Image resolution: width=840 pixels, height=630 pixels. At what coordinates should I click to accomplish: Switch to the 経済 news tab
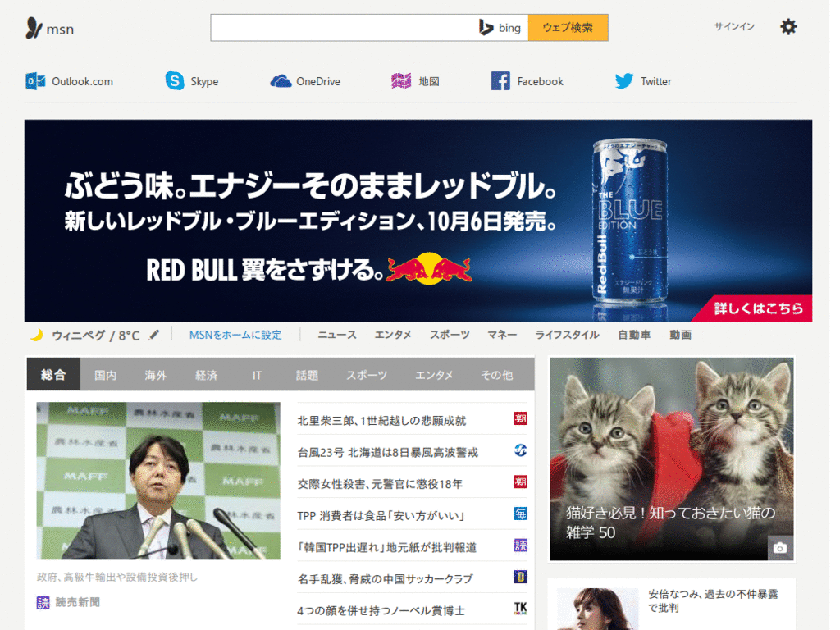coord(206,374)
